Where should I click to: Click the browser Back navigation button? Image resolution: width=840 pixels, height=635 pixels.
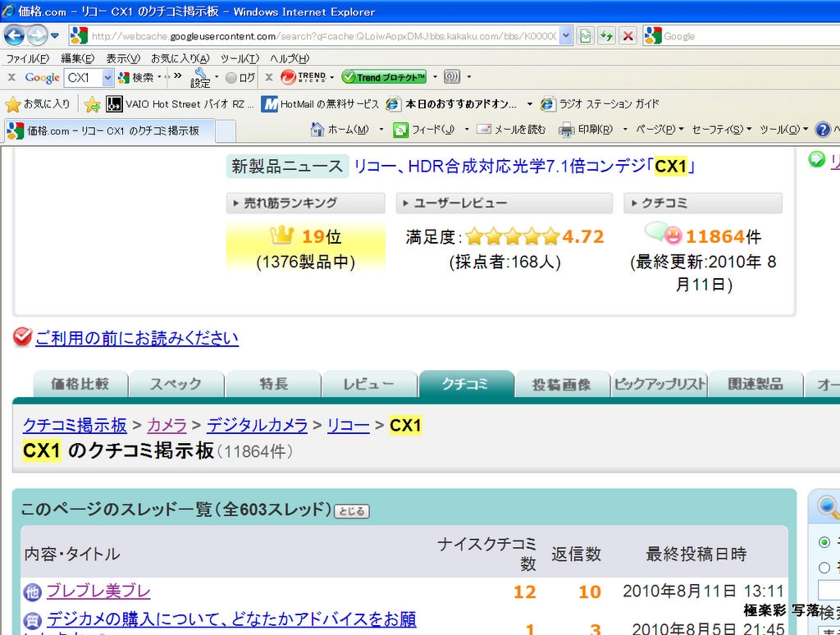click(15, 35)
